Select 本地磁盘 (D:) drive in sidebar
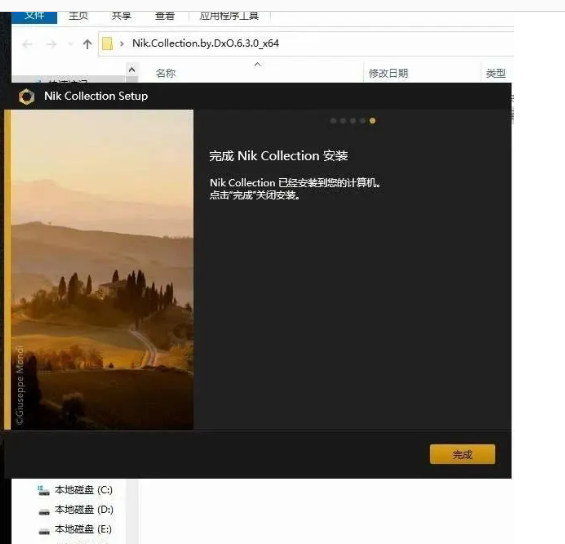565x544 pixels. 76,510
